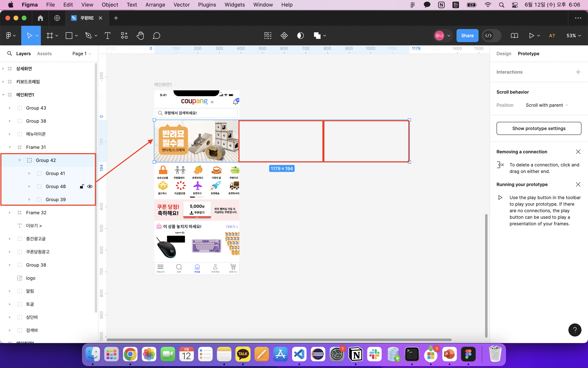Open Page 1 dropdown

(x=82, y=54)
